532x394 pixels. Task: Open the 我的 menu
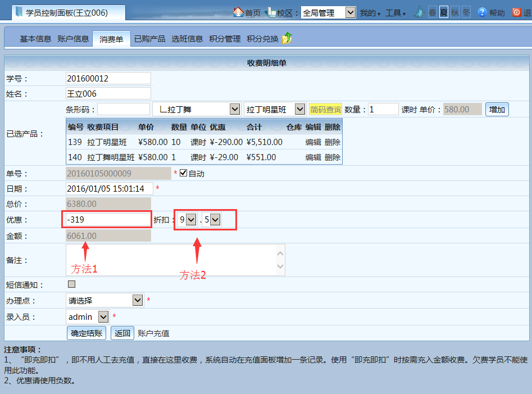[370, 13]
